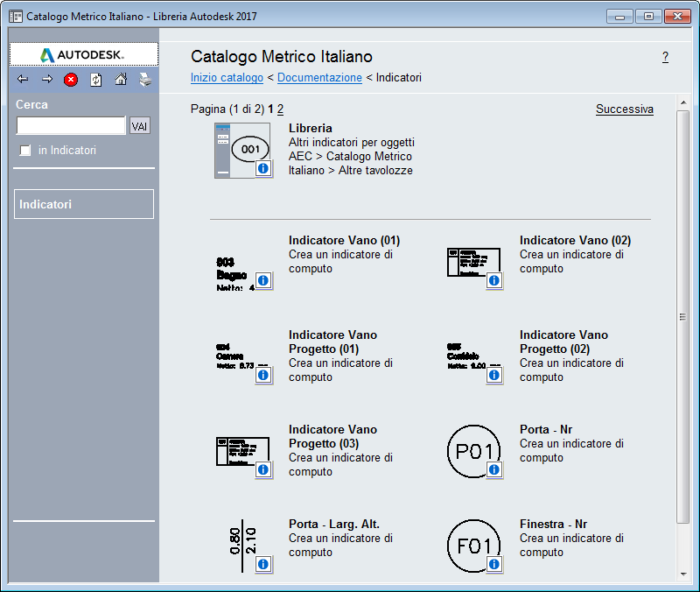Go to page 2 link
Viewport: 700px width, 592px height.
coord(280,109)
